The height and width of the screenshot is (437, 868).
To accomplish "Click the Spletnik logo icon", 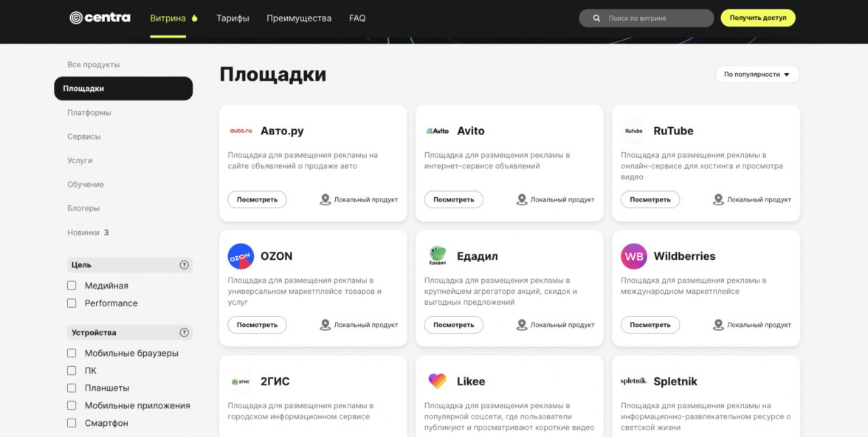I will pos(634,381).
